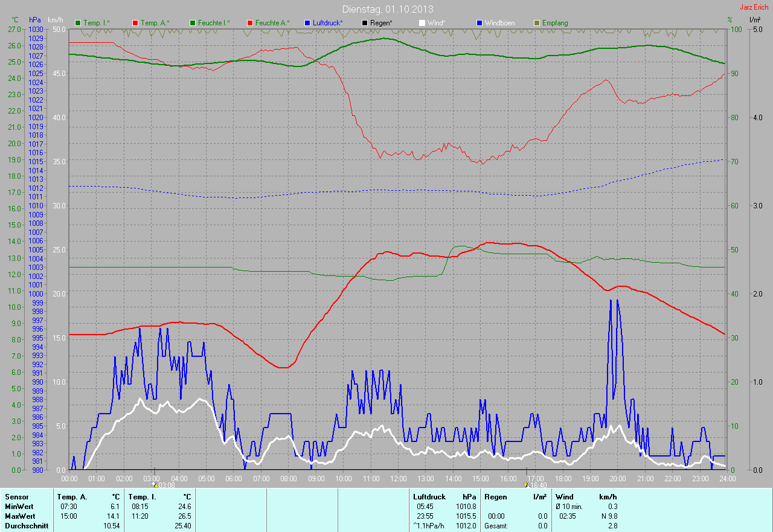
Task: Toggle the Feuchte A. legend marker
Action: (250, 23)
